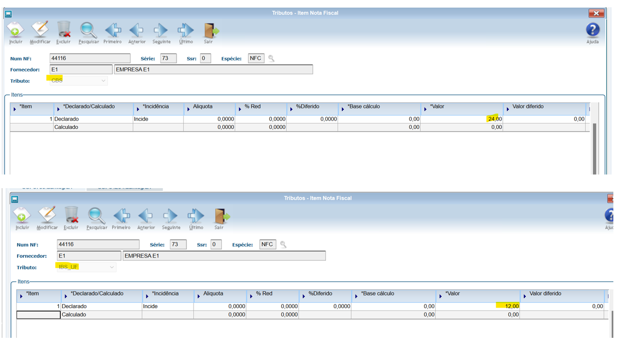
Task: Click Fornecedor E1 field in top CBS window
Action: tap(81, 70)
